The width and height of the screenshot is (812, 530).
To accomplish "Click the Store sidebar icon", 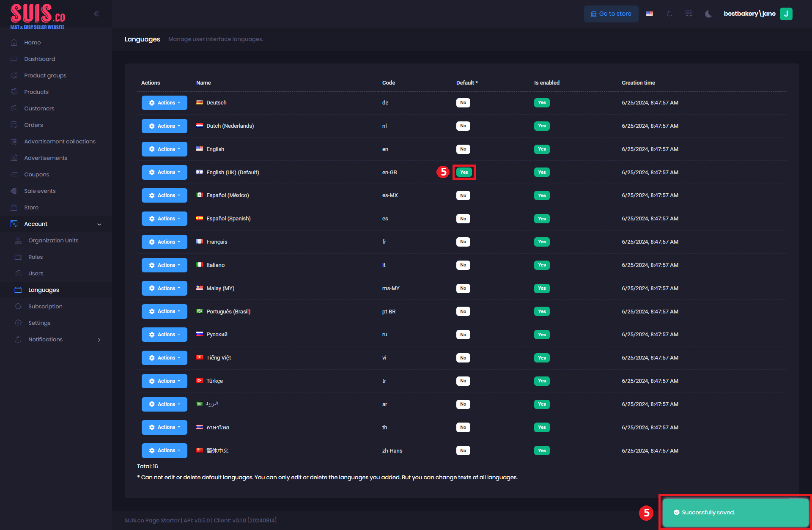I will coord(14,207).
